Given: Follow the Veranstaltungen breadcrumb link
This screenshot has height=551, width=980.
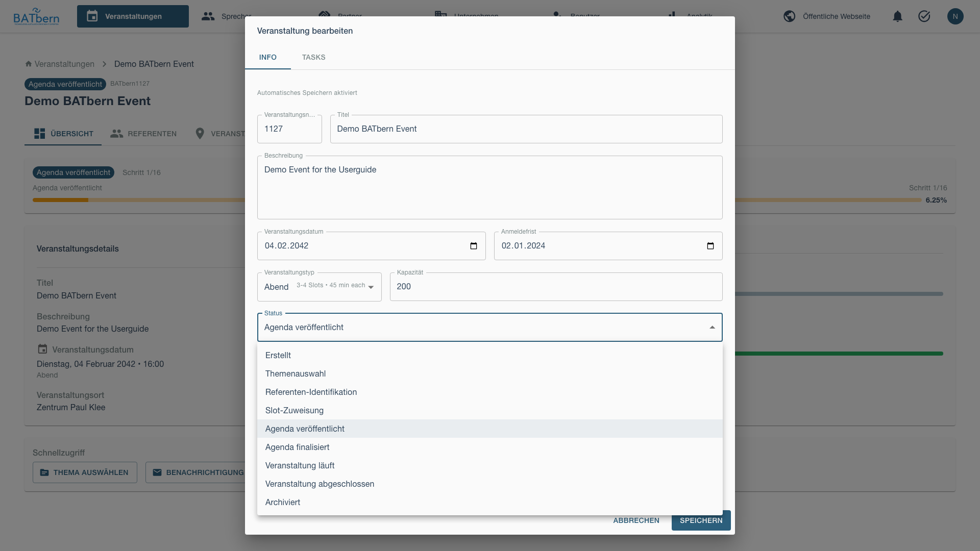Looking at the screenshot, I should coord(64,64).
